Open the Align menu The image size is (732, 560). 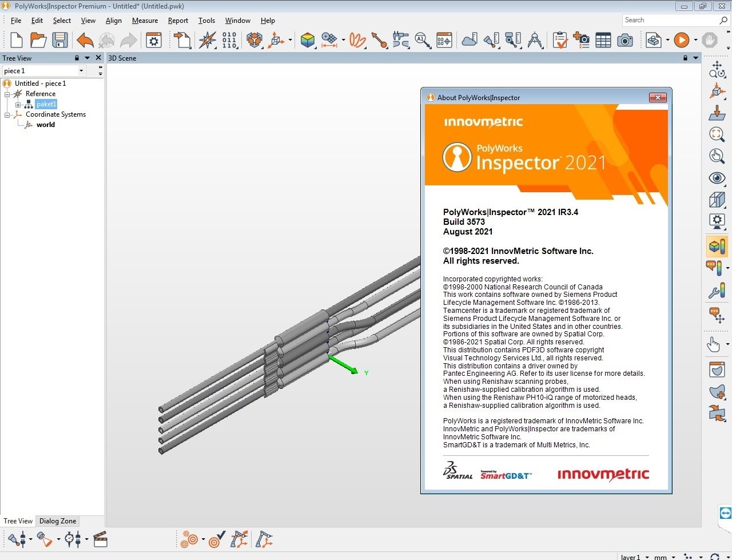[114, 21]
